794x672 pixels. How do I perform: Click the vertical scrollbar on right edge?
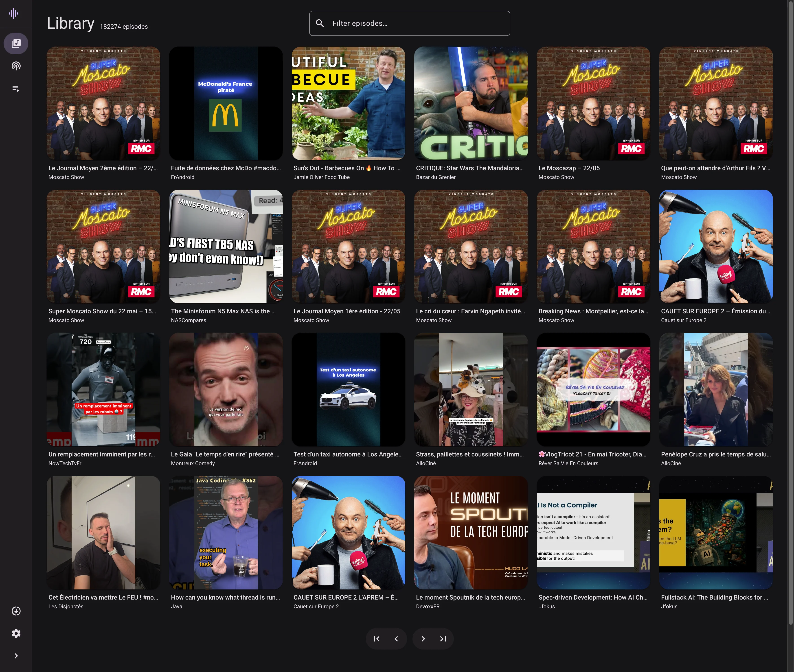click(791, 312)
